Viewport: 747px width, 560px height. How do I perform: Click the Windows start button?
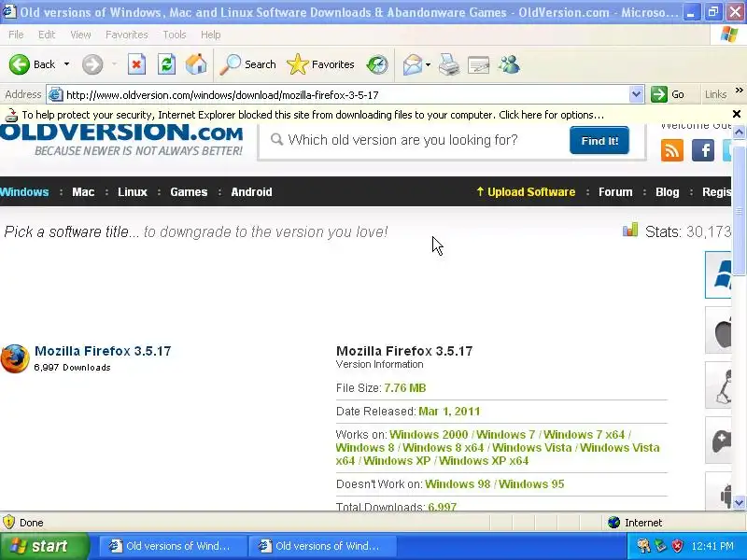pyautogui.click(x=44, y=546)
